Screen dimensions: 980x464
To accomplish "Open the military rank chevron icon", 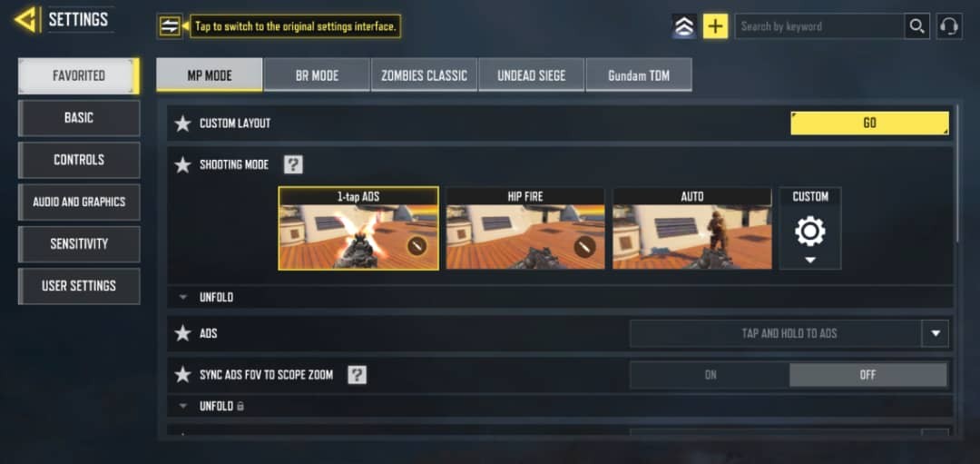I will pyautogui.click(x=684, y=26).
